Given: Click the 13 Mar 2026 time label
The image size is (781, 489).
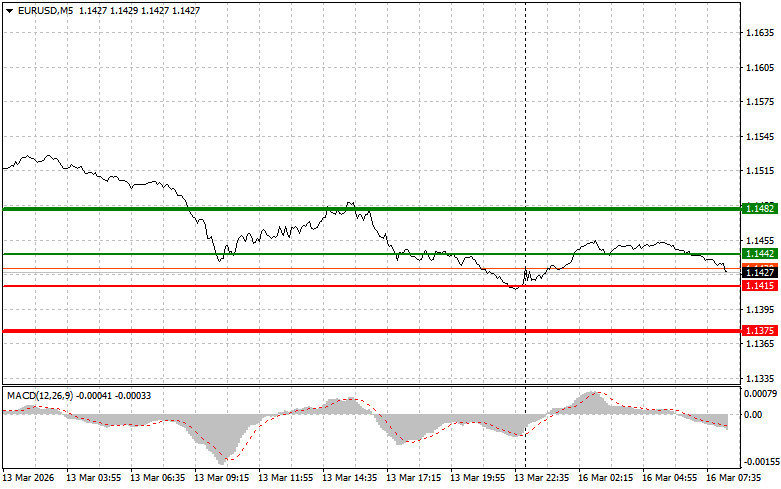Looking at the screenshot, I should [x=28, y=478].
